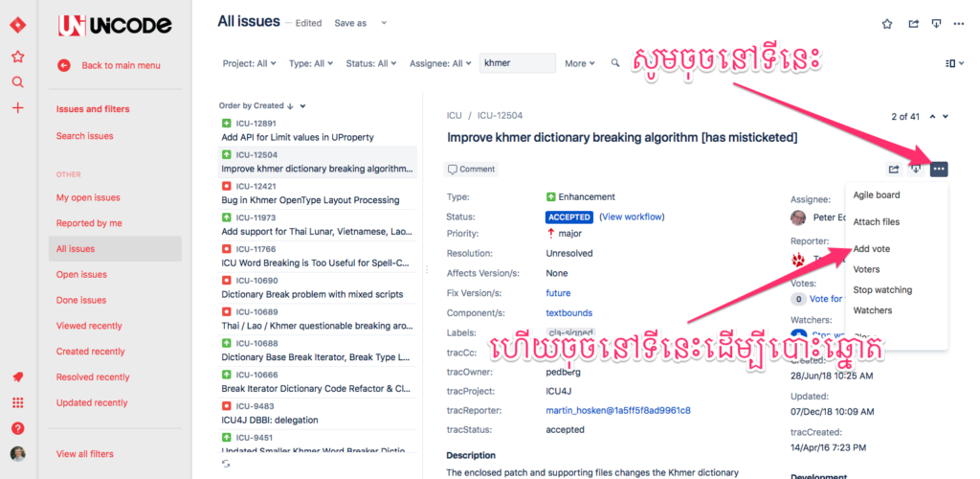Select issue ICU-11973 in list
The image size is (980, 479).
pyautogui.click(x=317, y=225)
